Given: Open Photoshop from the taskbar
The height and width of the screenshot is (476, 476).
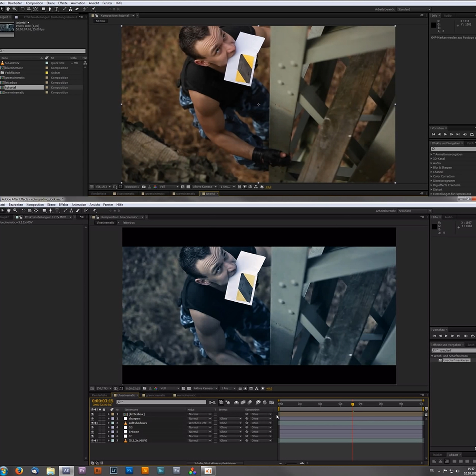Looking at the screenshot, I should pos(129,470).
